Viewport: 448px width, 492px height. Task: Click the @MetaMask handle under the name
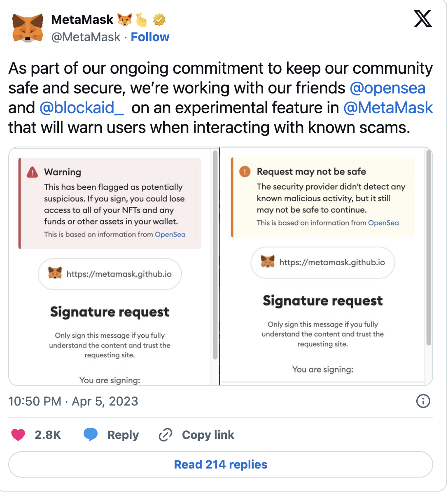point(86,37)
